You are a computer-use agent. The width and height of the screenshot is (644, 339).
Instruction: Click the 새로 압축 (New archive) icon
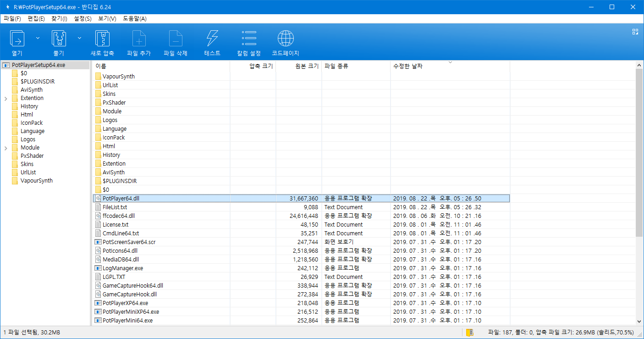click(x=102, y=38)
